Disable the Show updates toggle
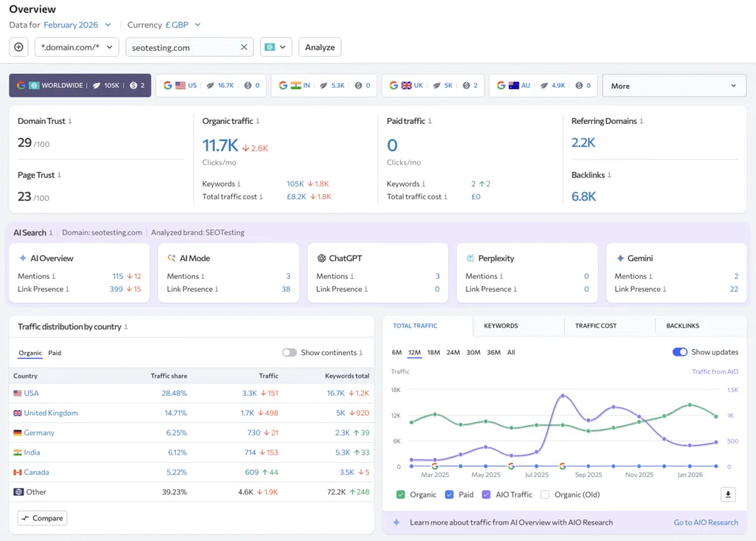Image resolution: width=756 pixels, height=541 pixels. (679, 352)
